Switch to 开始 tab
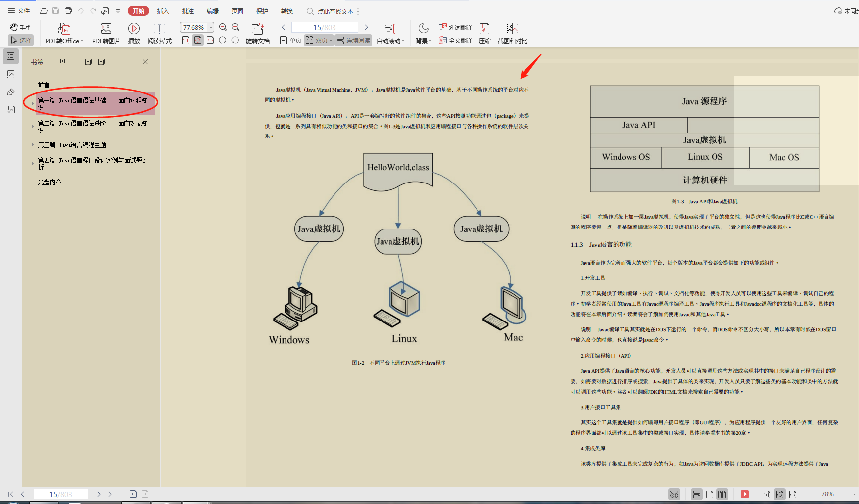859x504 pixels. click(x=139, y=11)
